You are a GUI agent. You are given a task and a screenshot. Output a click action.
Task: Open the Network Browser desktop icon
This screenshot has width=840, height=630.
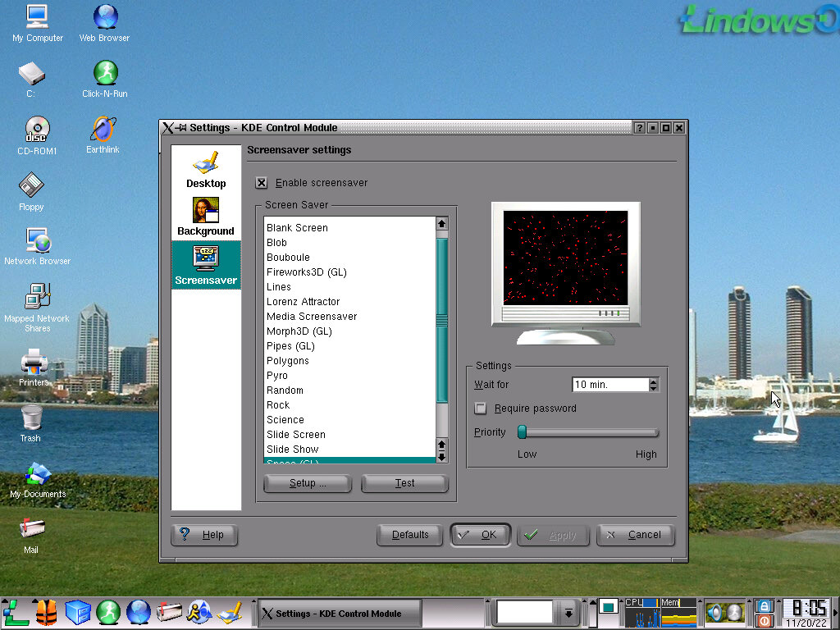coord(37,245)
